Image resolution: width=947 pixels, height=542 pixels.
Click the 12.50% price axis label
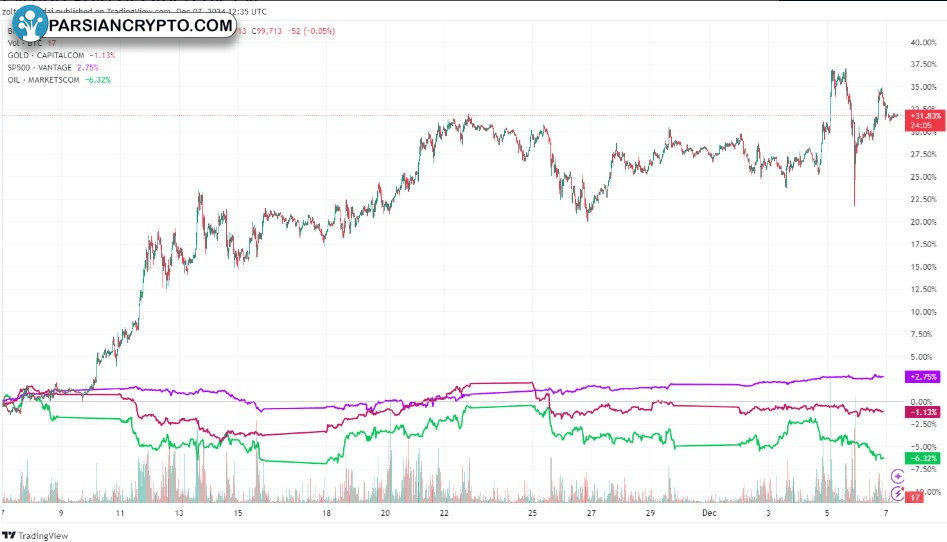[923, 289]
